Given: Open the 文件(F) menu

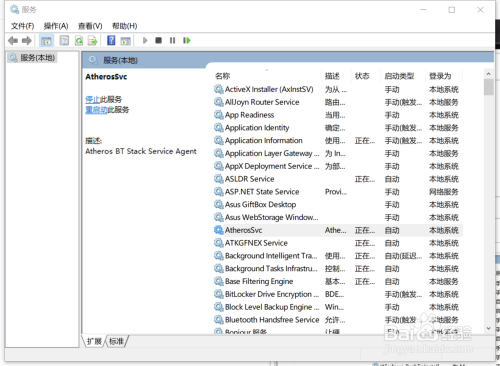Looking at the screenshot, I should coord(23,26).
